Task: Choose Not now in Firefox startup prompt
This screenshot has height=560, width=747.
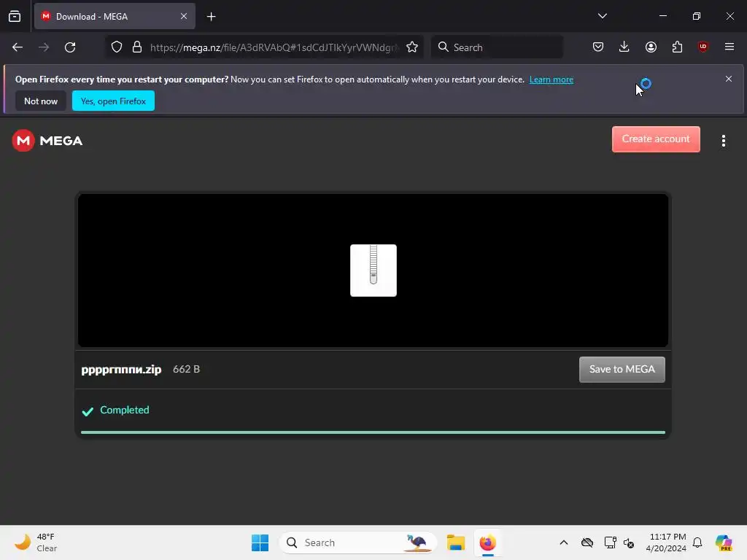Action: click(x=41, y=101)
